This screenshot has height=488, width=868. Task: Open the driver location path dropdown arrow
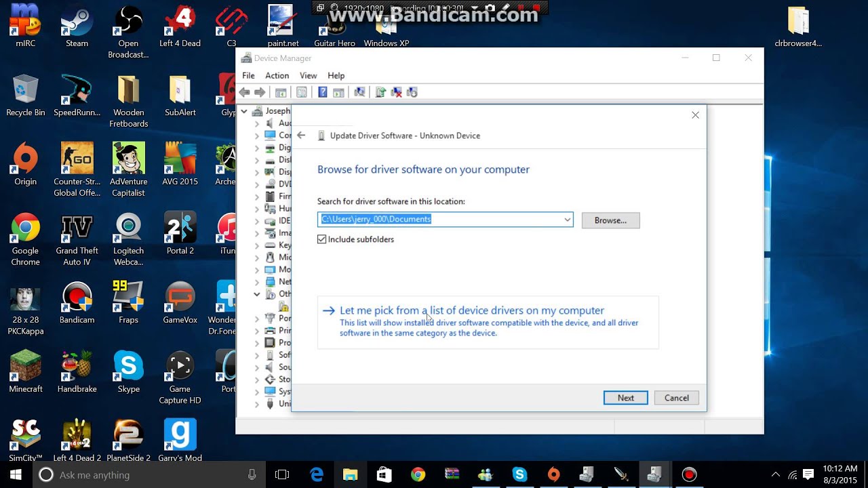pos(567,220)
